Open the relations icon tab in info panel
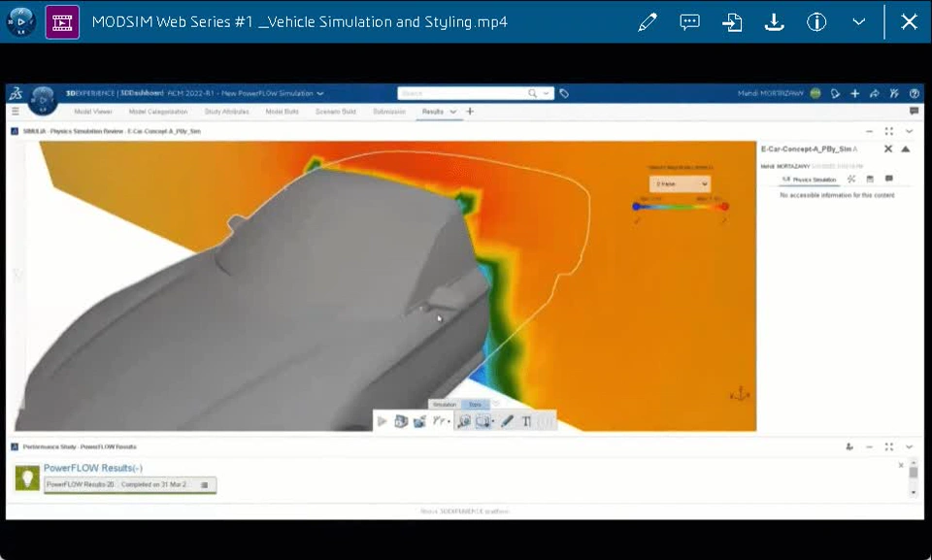932x560 pixels. pyautogui.click(x=851, y=179)
